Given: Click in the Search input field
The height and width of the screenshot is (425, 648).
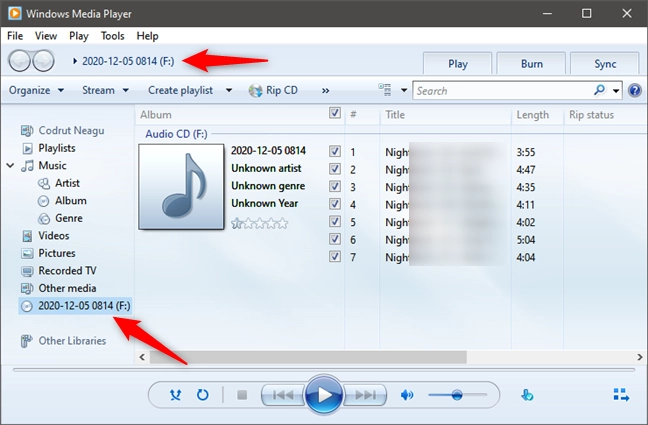Looking at the screenshot, I should pos(502,91).
